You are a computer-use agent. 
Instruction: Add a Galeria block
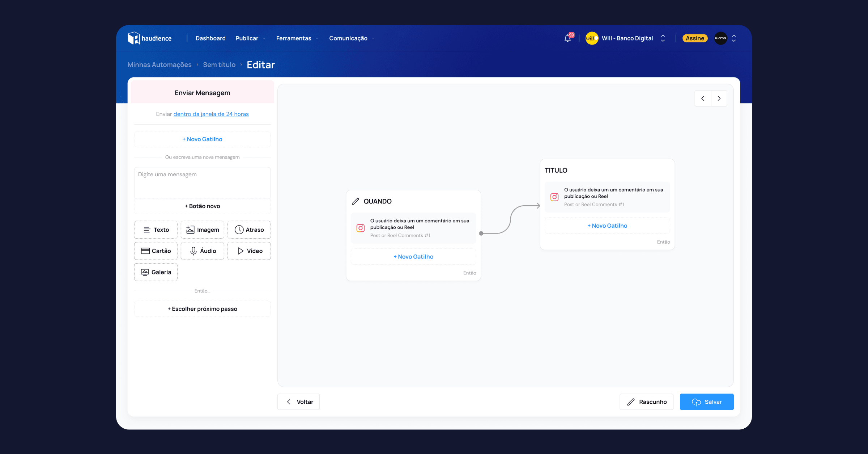(156, 272)
